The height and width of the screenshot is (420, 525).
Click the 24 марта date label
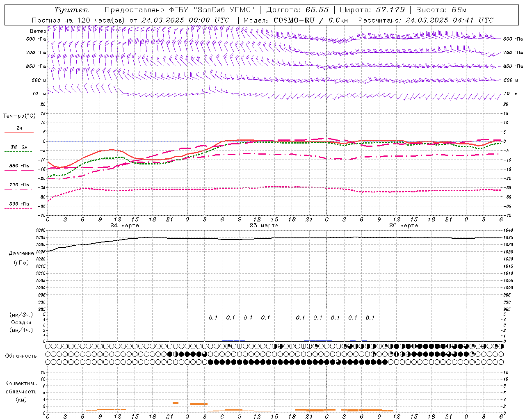pyautogui.click(x=125, y=226)
